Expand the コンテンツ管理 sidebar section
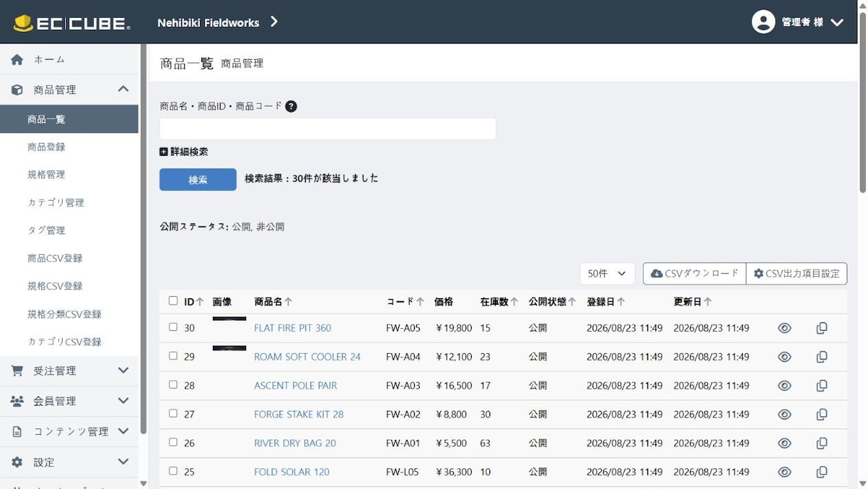The width and height of the screenshot is (868, 489). [x=123, y=431]
